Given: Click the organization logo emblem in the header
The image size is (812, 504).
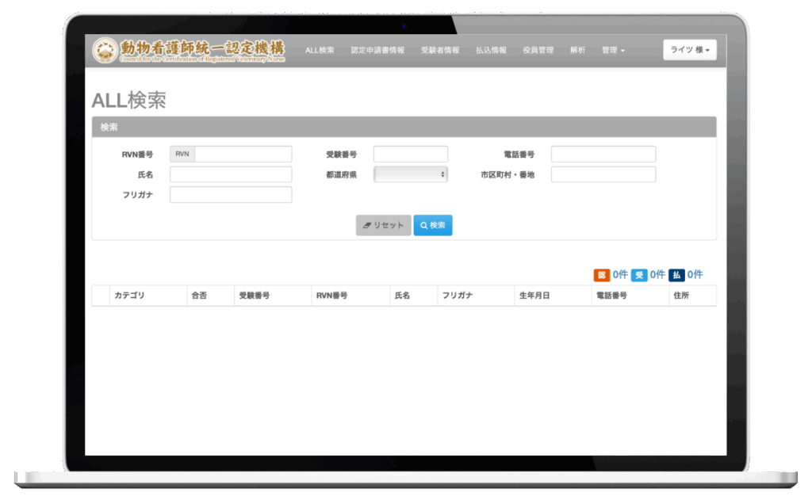Looking at the screenshot, I should tap(104, 50).
